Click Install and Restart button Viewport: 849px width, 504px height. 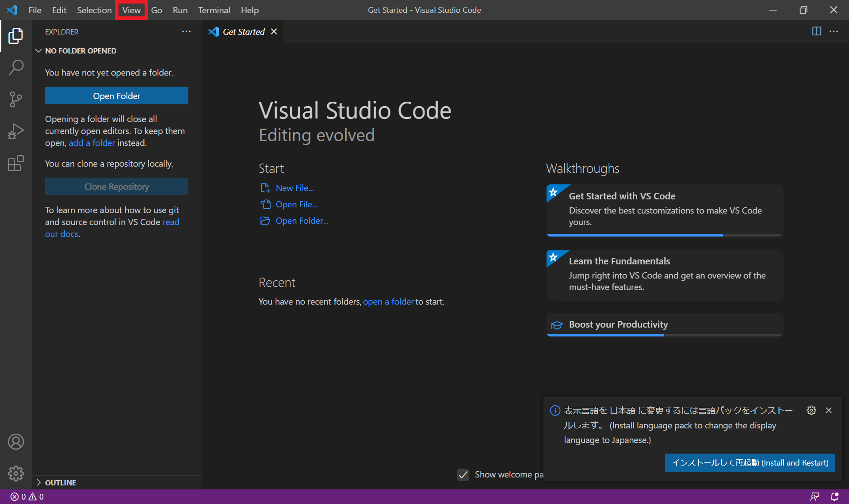pyautogui.click(x=750, y=462)
